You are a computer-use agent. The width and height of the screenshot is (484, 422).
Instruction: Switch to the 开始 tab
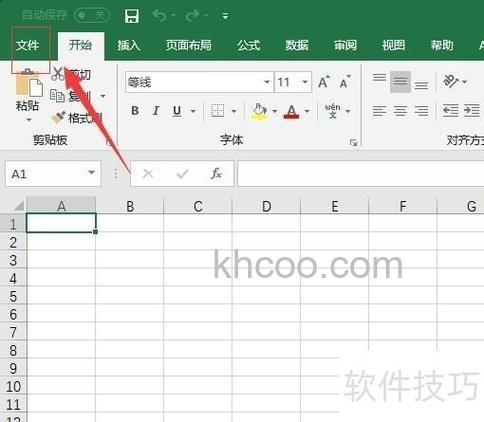(x=80, y=45)
